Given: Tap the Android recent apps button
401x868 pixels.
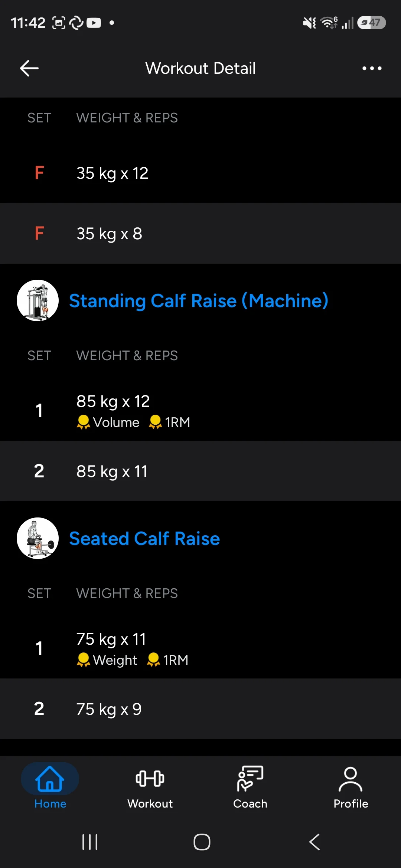Looking at the screenshot, I should 90,842.
